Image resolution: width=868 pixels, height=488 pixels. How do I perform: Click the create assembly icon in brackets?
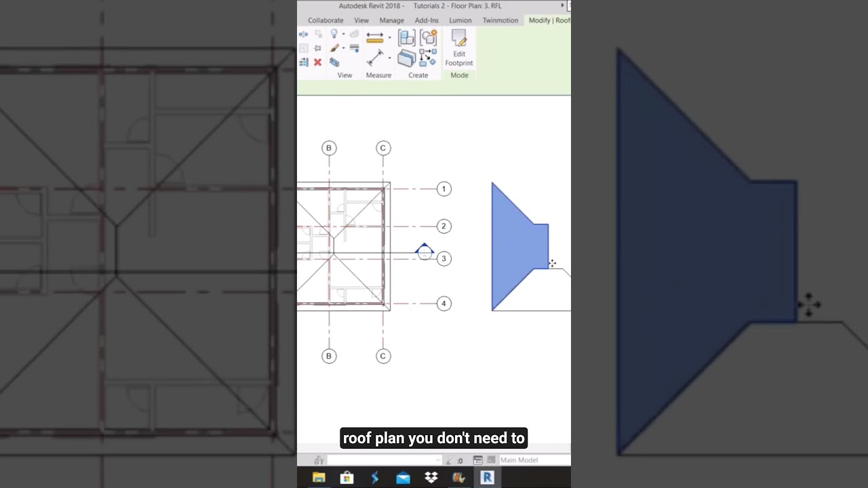pos(407,38)
